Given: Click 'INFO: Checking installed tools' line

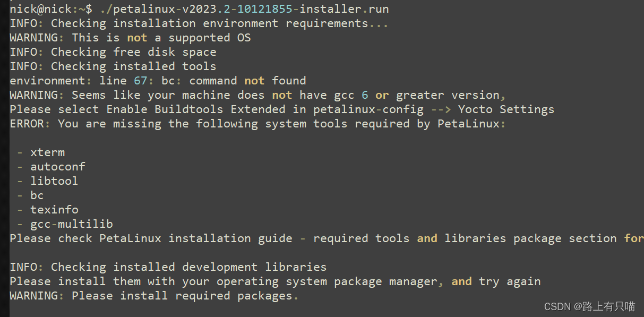Looking at the screenshot, I should click(113, 66).
